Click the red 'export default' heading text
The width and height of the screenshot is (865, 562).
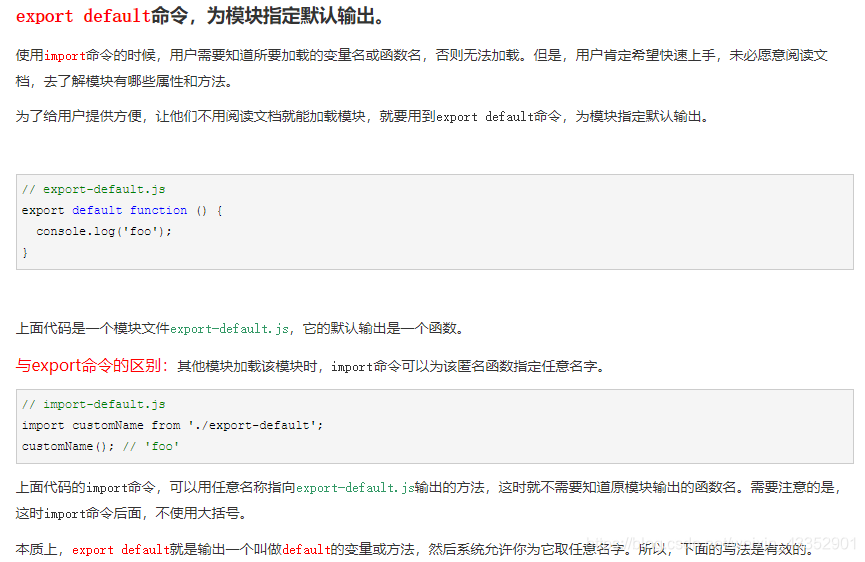83,17
